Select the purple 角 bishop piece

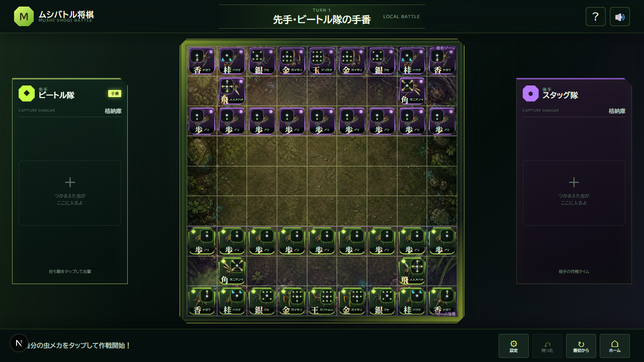pyautogui.click(x=412, y=91)
